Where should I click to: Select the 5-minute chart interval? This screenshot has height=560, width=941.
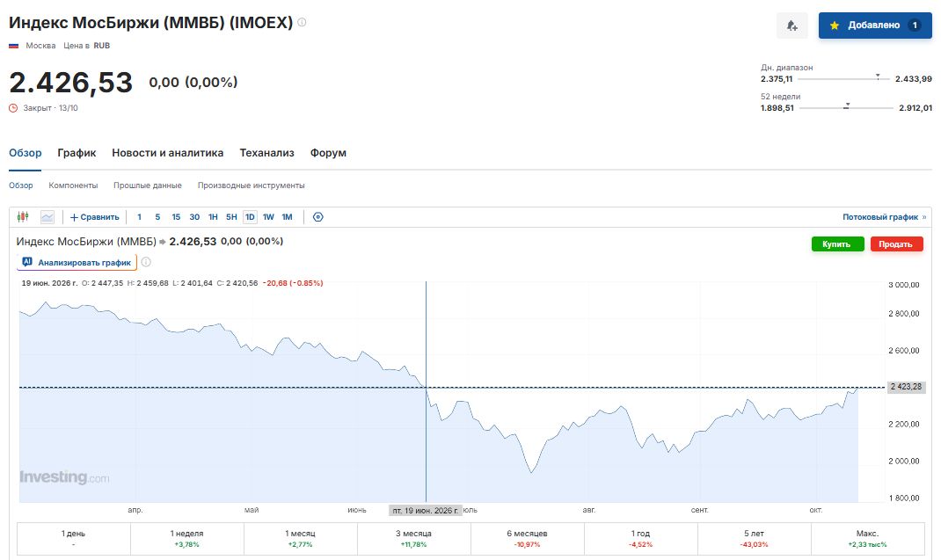tap(157, 216)
